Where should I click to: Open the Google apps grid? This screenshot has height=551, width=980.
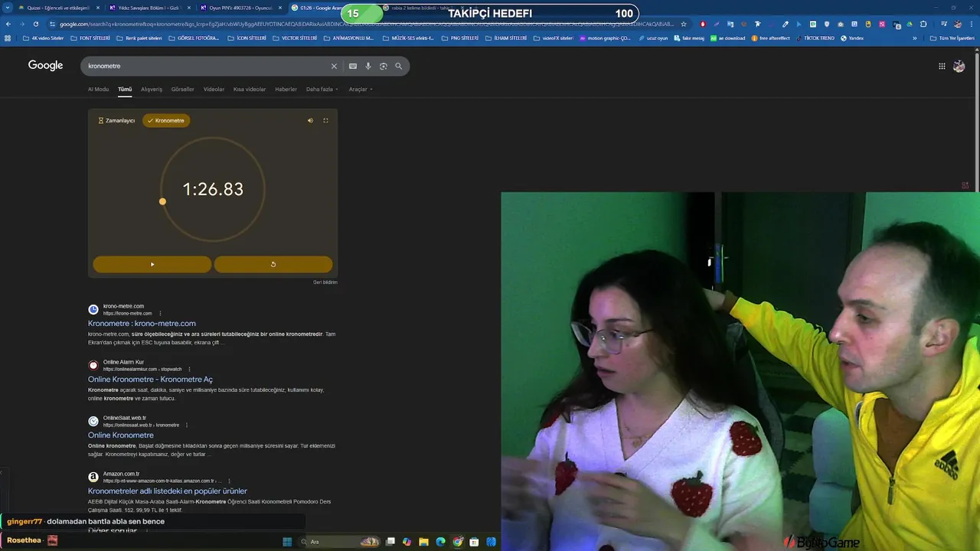(x=942, y=67)
